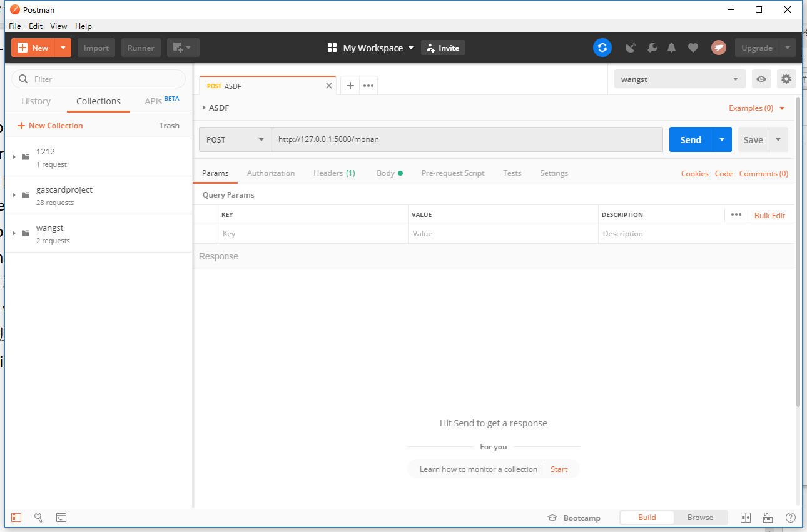Screen dimensions: 807x532
Task: Switch to the APIs BETA tab
Action: (162, 101)
